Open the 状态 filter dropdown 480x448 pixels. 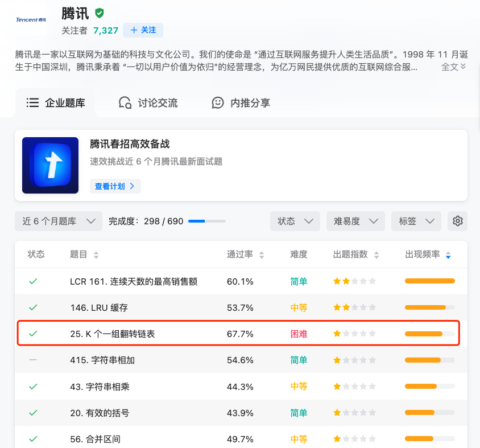click(295, 221)
